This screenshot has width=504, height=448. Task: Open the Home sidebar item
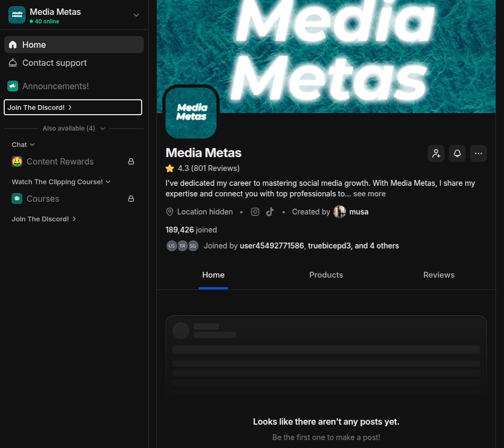pyautogui.click(x=74, y=45)
